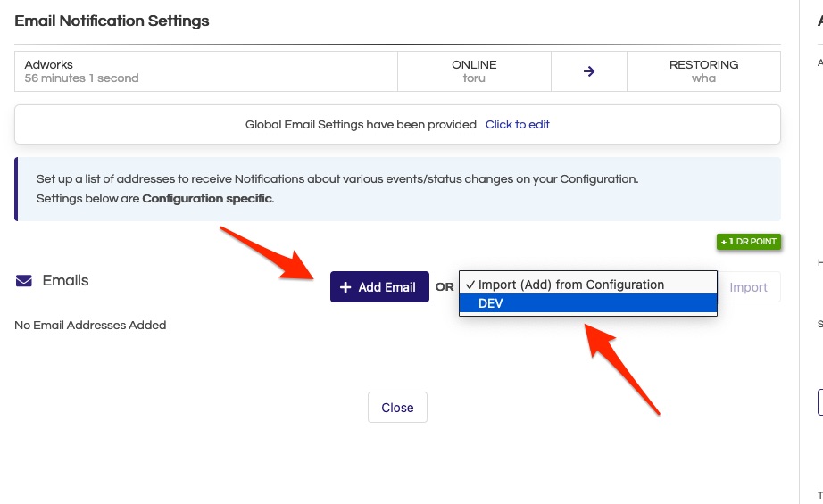Select the Adworks configuration cell
This screenshot has width=823, height=504.
click(205, 71)
